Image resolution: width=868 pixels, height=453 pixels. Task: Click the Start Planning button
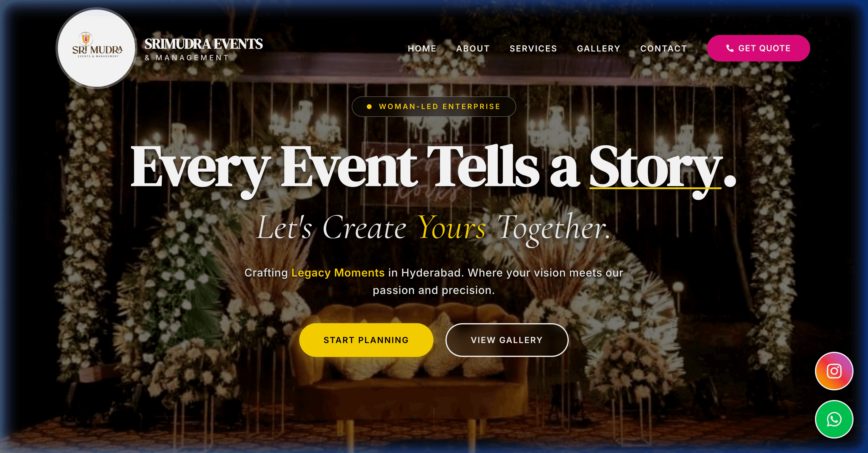click(366, 340)
